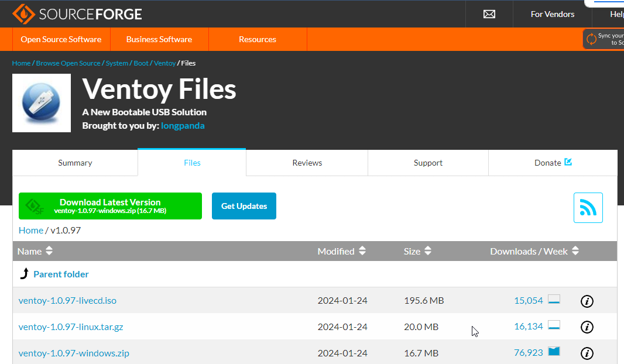Screen dimensions: 624x364
Task: Open longpanda author profile link
Action: click(183, 126)
